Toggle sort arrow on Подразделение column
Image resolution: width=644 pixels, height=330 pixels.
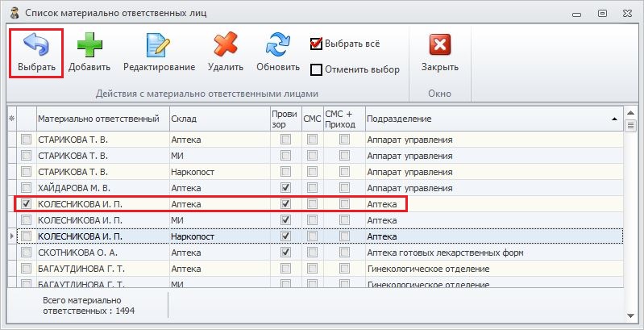(x=615, y=119)
